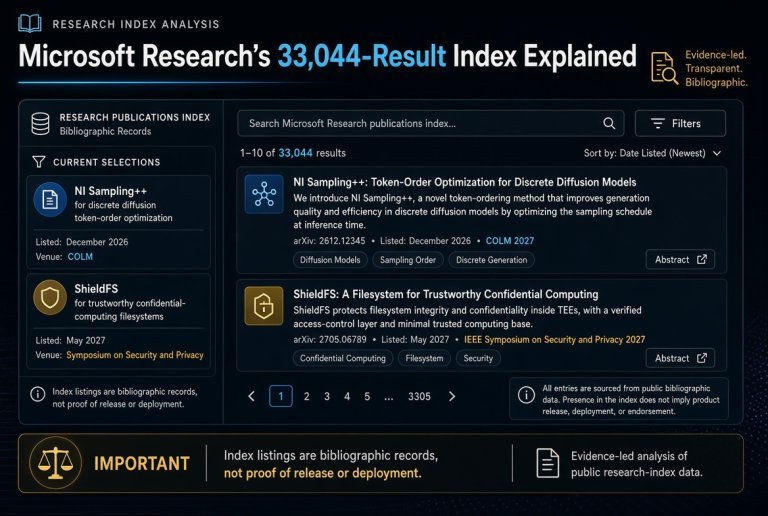768x516 pixels.
Task: Go to next page with right arrow
Action: click(x=452, y=396)
